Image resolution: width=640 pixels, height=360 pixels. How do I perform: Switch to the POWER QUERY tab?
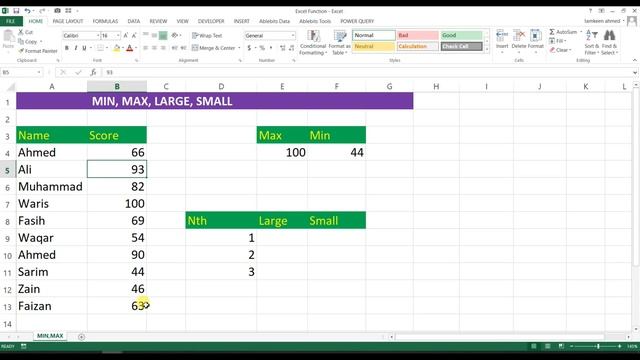(x=357, y=21)
